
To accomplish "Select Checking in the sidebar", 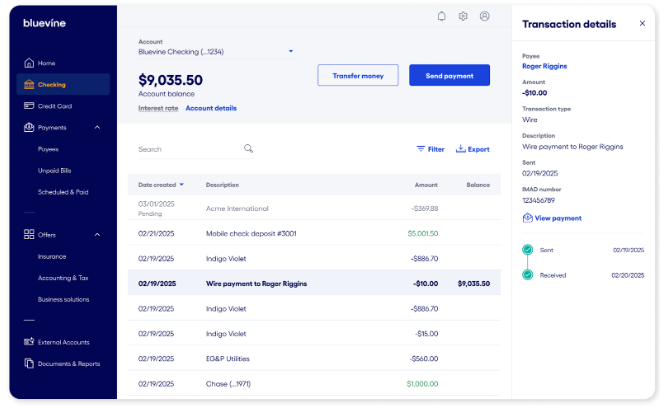I will tap(63, 84).
